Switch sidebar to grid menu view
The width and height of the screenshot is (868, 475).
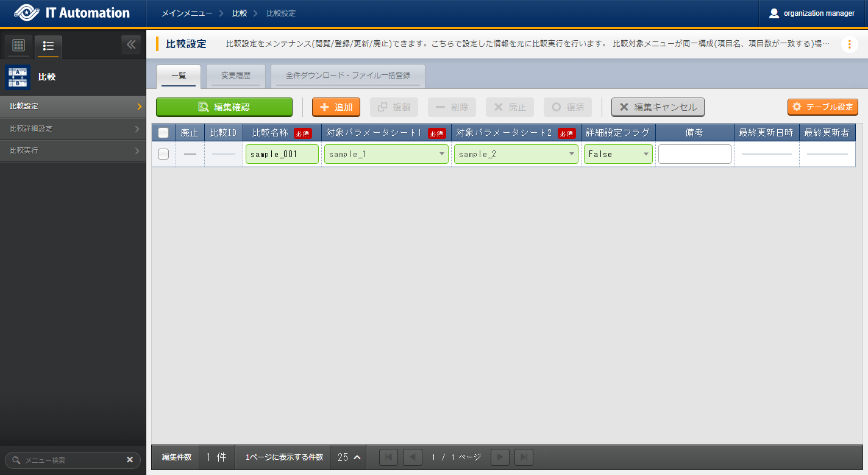click(x=18, y=46)
